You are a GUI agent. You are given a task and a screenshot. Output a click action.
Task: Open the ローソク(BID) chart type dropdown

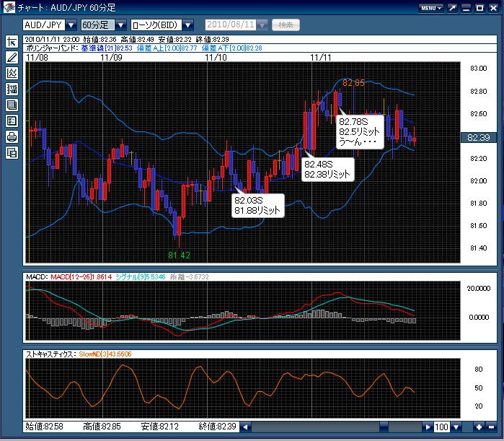tap(188, 25)
